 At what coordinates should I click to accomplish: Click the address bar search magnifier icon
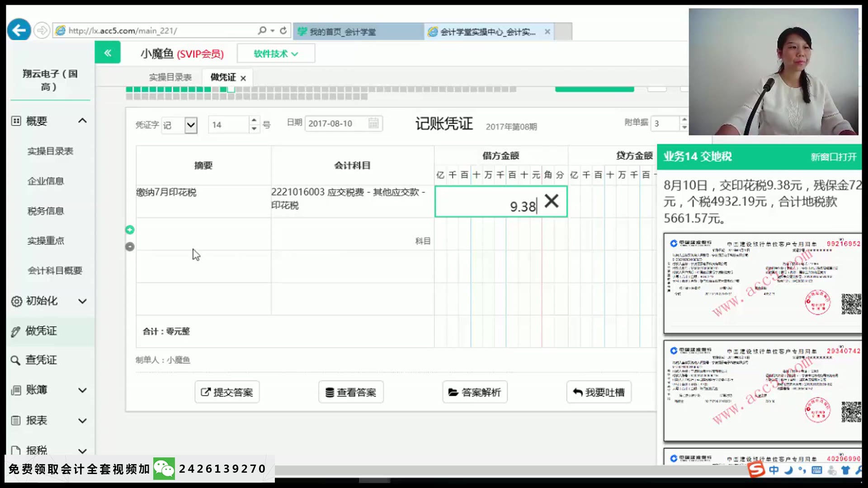pyautogui.click(x=262, y=30)
